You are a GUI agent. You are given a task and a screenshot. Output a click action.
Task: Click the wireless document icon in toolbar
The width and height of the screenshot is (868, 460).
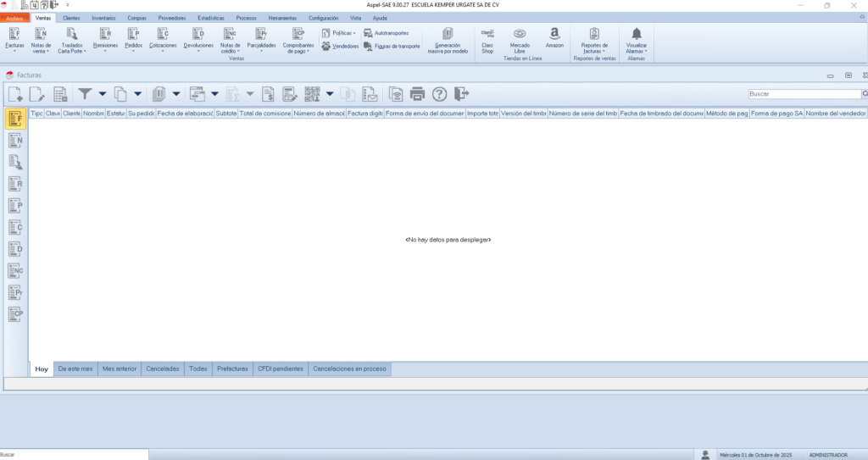[x=395, y=94]
